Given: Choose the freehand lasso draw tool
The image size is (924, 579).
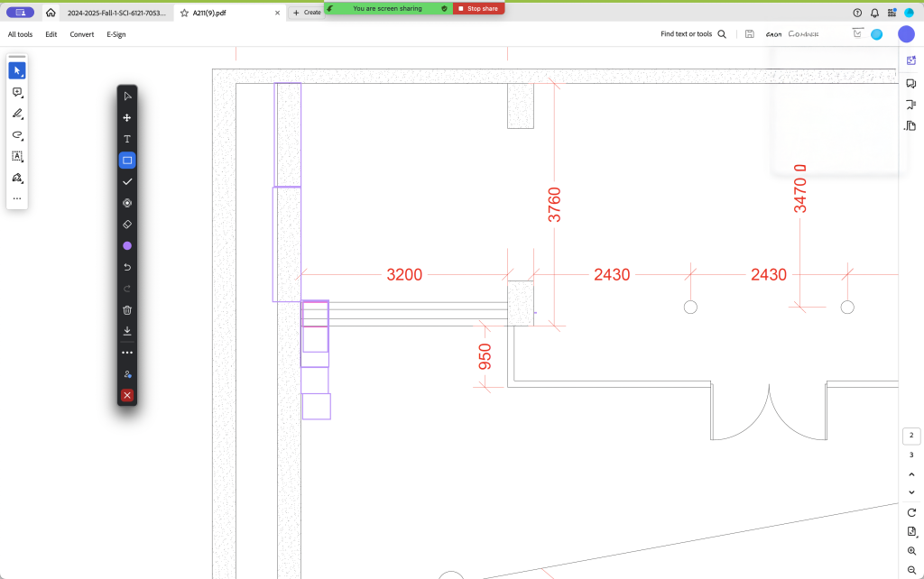Looking at the screenshot, I should tap(17, 135).
